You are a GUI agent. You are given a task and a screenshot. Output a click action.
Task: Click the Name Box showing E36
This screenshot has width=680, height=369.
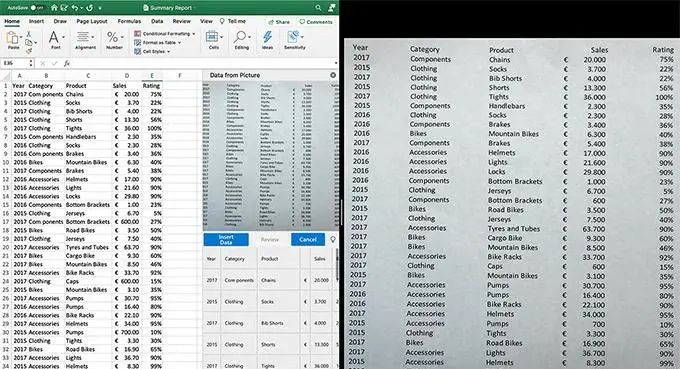click(x=15, y=63)
